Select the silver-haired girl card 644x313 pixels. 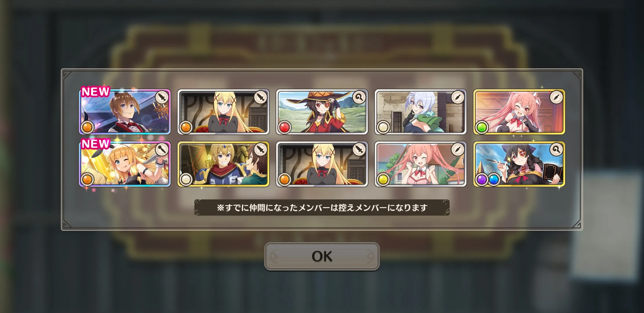(x=420, y=112)
